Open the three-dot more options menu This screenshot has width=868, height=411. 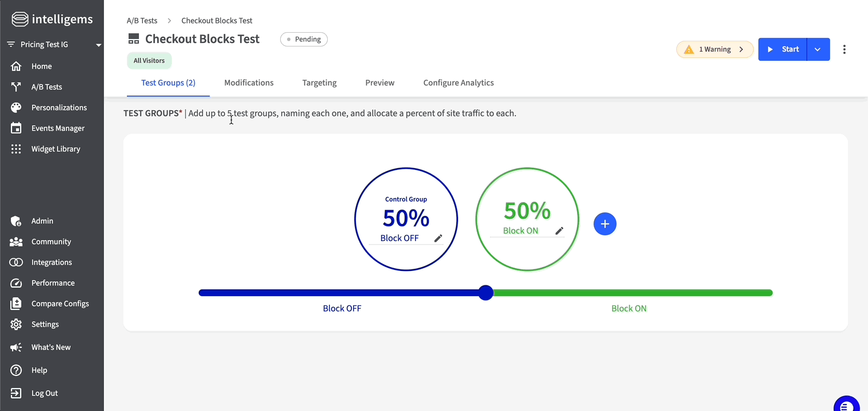point(844,49)
